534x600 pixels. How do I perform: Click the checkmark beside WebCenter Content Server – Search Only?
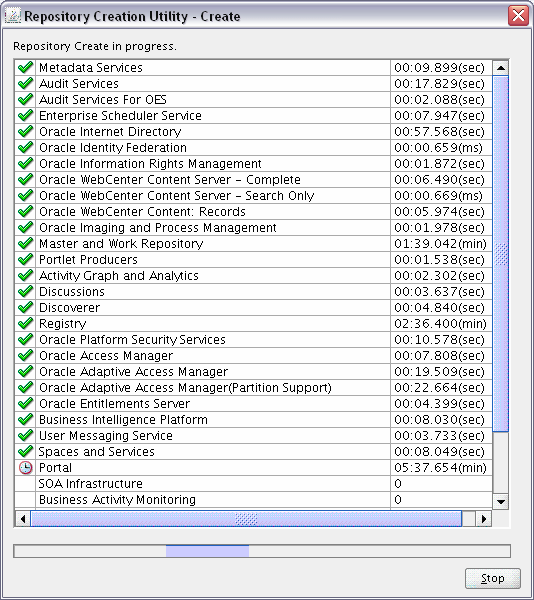click(25, 196)
